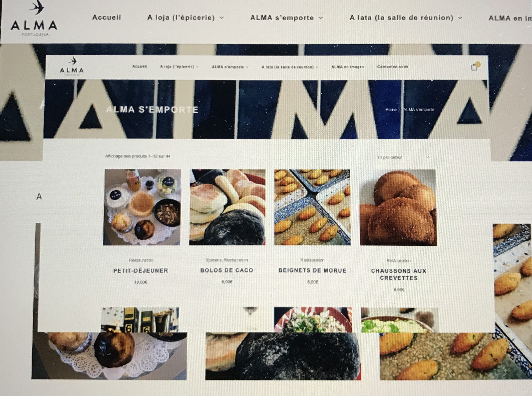Viewport: 532px width, 396px height.
Task: Open the Beignets de Morue product title
Action: pyautogui.click(x=312, y=270)
